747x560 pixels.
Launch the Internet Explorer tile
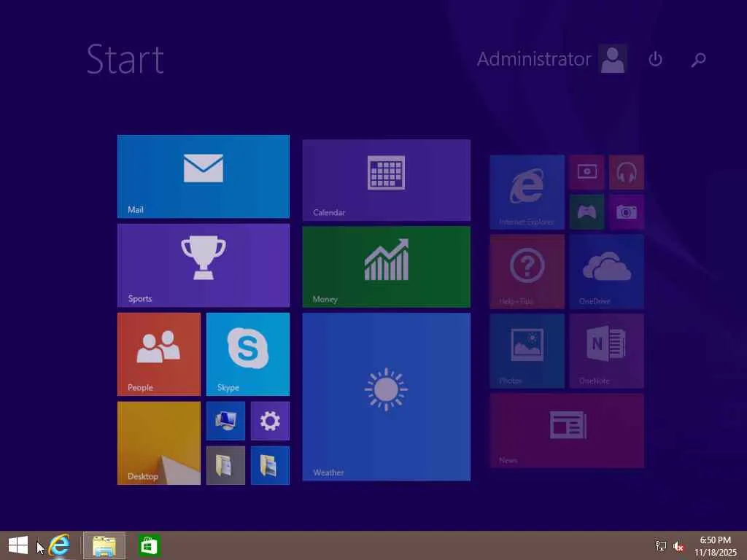coord(527,192)
